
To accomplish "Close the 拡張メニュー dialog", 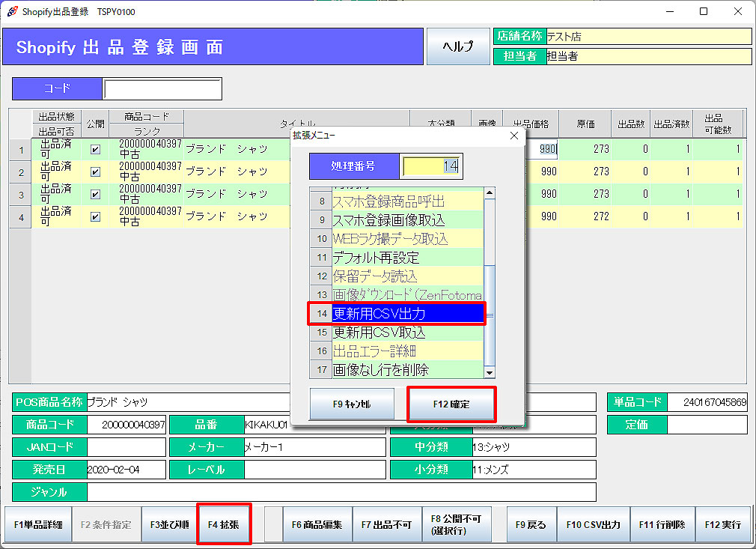I will point(513,136).
